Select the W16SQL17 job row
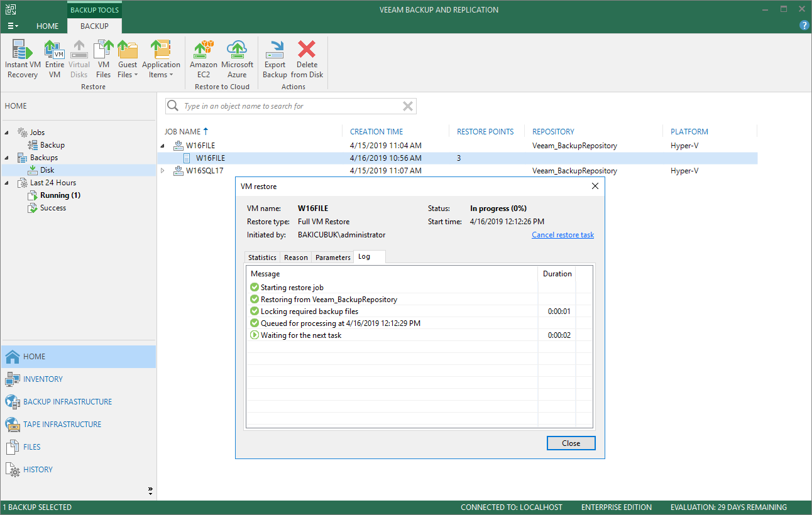 click(458, 171)
